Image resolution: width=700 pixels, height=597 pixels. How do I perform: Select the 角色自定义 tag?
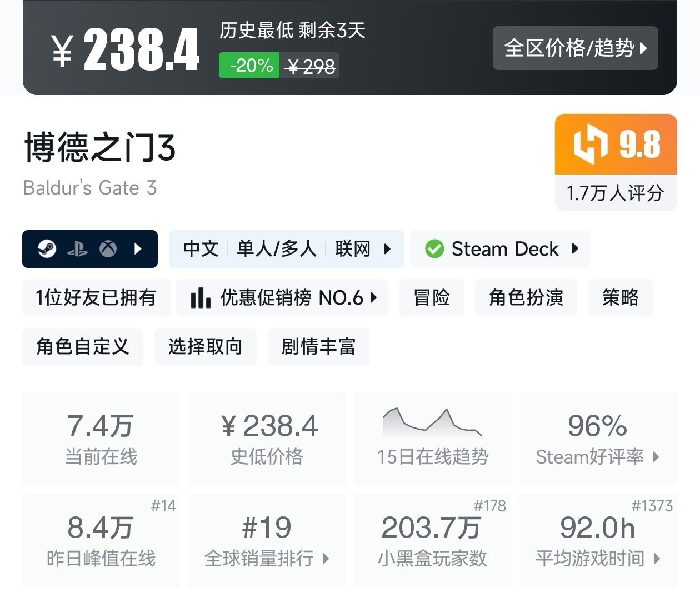click(x=83, y=347)
